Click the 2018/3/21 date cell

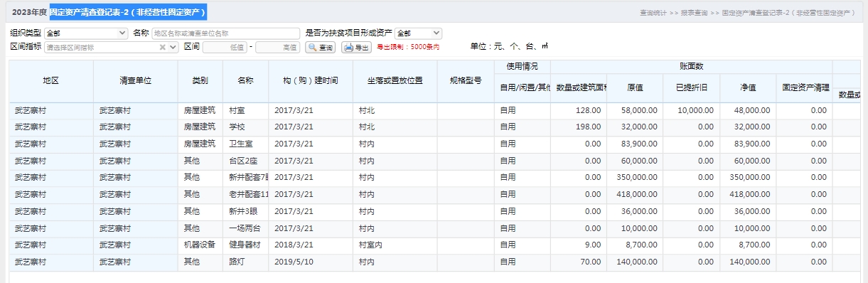pyautogui.click(x=310, y=245)
